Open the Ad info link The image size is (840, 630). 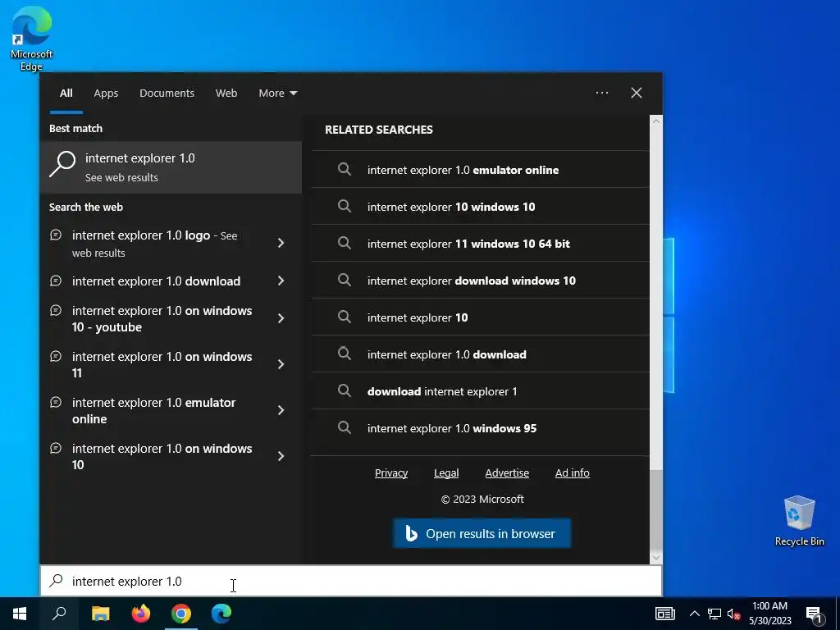[572, 473]
